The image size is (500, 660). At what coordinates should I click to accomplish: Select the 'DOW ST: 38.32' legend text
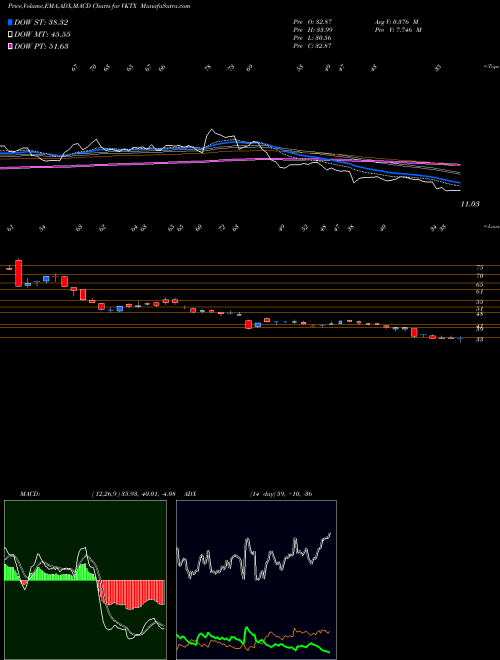point(41,22)
